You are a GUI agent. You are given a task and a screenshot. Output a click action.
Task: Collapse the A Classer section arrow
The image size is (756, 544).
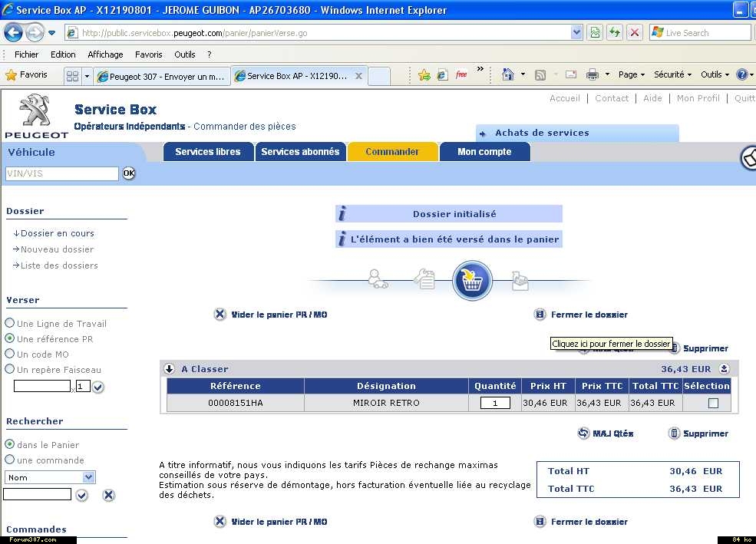point(169,369)
